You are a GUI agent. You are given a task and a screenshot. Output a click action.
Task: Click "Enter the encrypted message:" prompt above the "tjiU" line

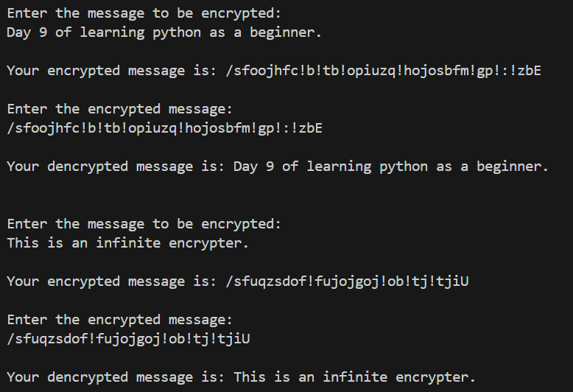pos(119,320)
